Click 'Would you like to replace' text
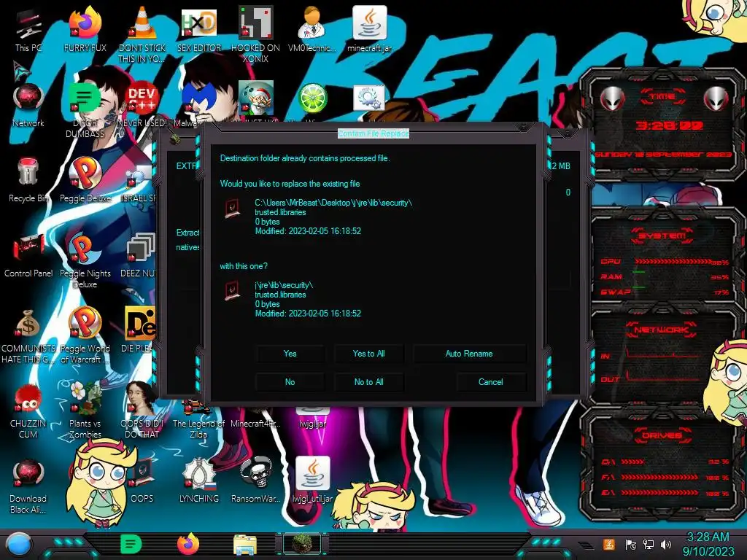Viewport: 747px width, 560px height. point(290,184)
